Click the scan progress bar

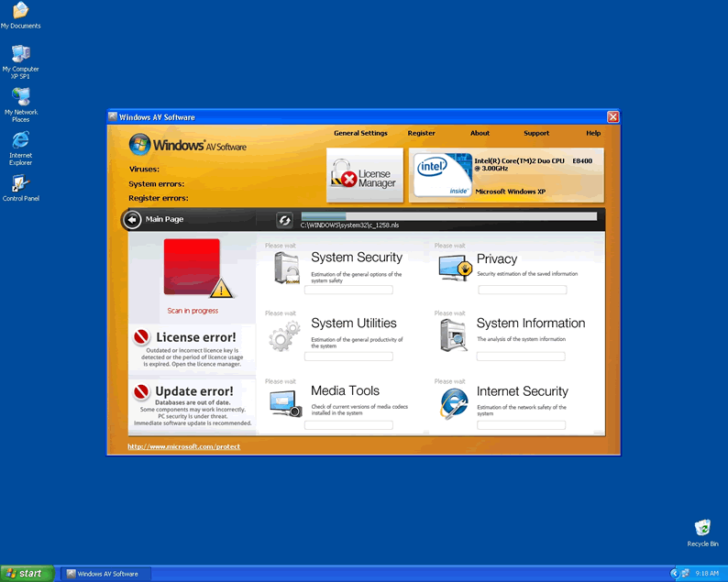click(x=448, y=216)
